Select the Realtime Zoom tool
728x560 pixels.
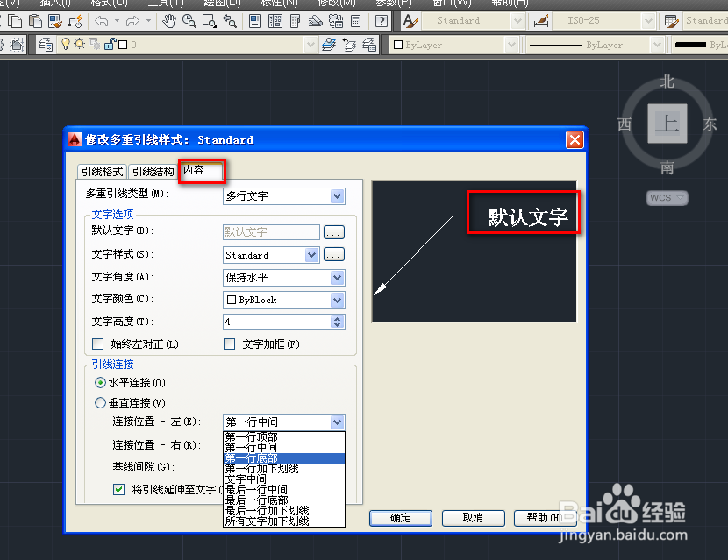(x=189, y=21)
